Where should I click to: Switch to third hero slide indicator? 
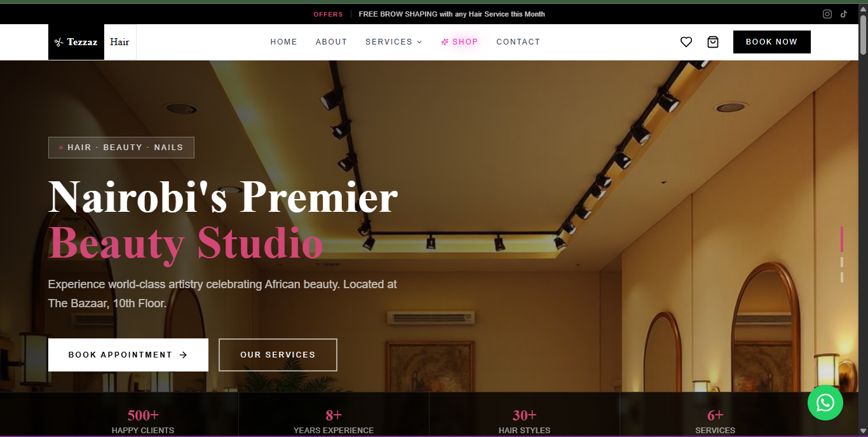coord(842,277)
